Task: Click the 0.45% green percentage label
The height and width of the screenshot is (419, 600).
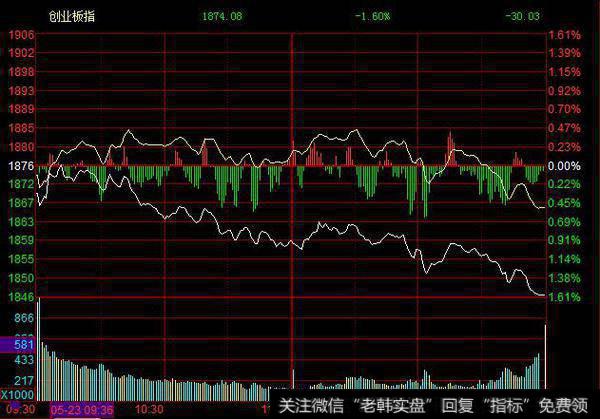Action: point(564,203)
